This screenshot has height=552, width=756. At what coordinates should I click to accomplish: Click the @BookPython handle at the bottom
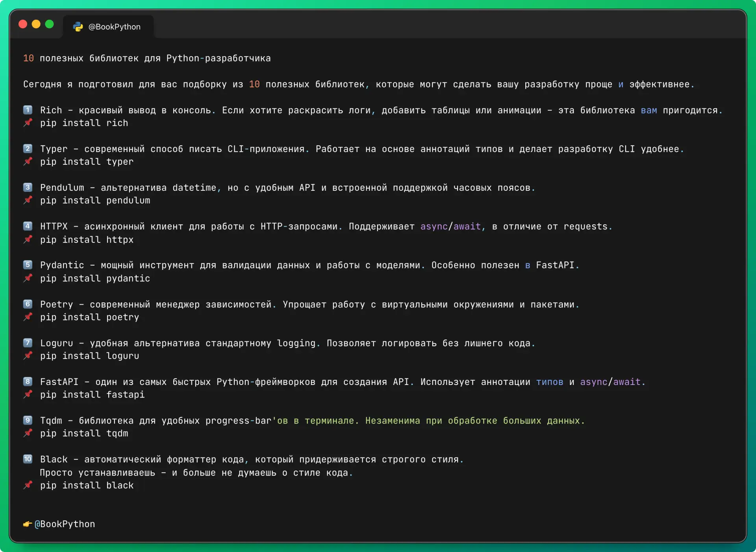(x=65, y=524)
